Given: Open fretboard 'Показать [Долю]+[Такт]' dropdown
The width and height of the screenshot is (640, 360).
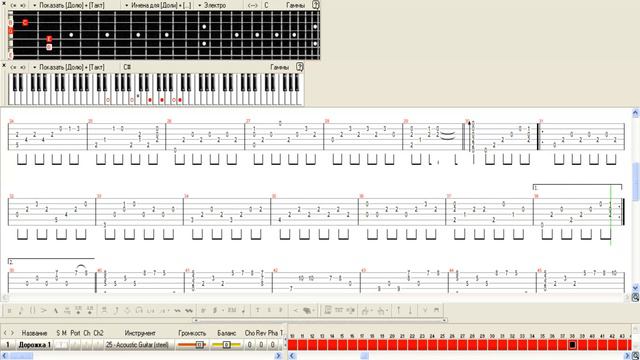Looking at the screenshot, I should pyautogui.click(x=68, y=5).
